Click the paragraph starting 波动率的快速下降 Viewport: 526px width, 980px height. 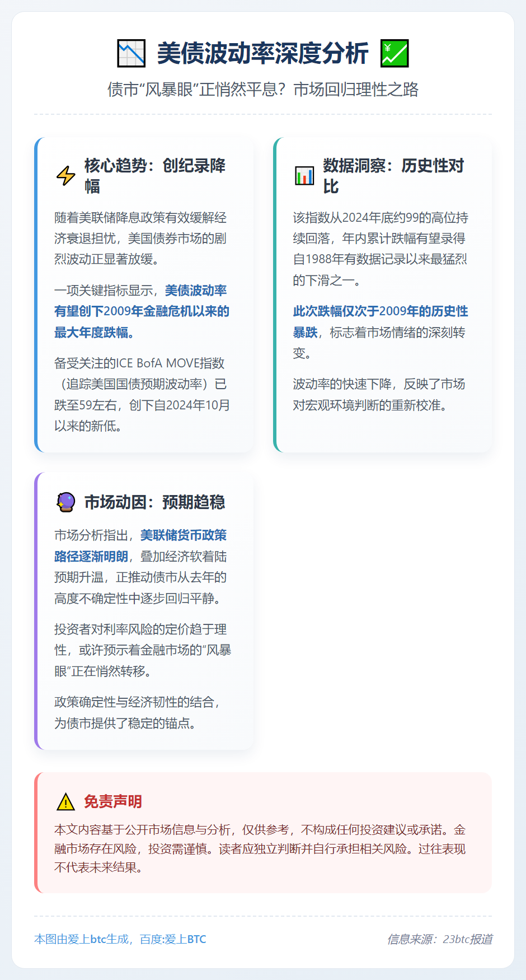(x=379, y=395)
